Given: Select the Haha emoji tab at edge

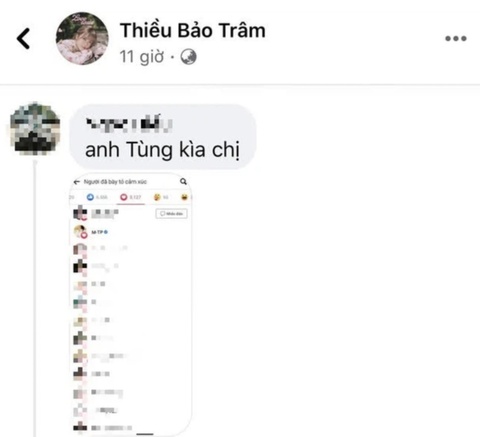Looking at the screenshot, I should [x=184, y=197].
